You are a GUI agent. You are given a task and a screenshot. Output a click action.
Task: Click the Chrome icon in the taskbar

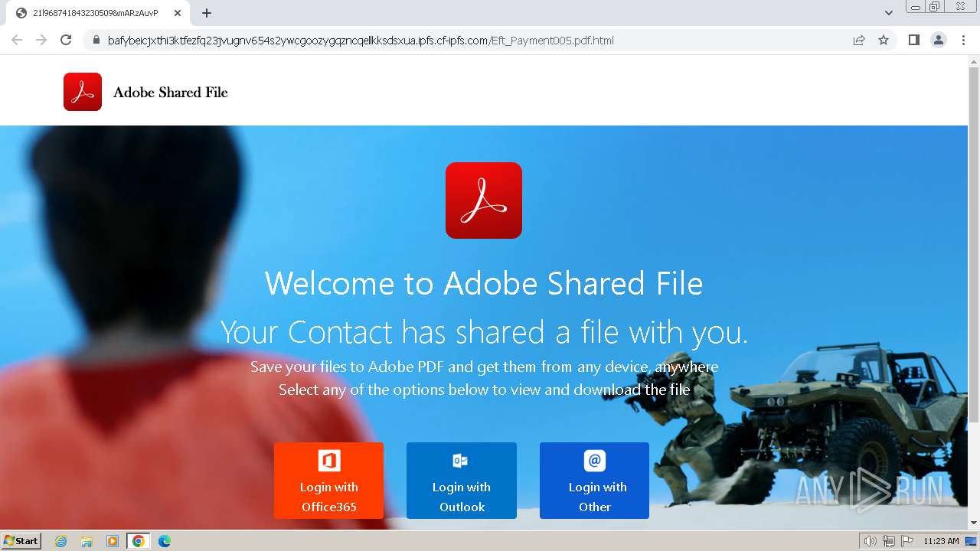(x=139, y=541)
